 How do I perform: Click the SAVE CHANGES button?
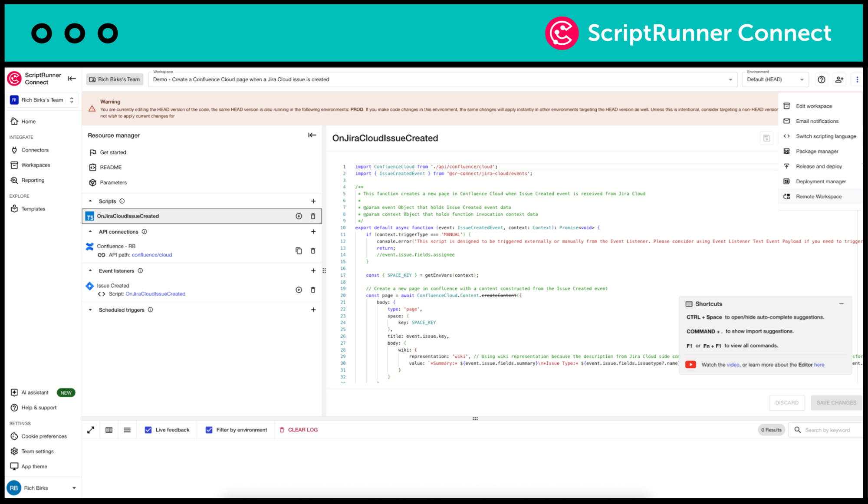(x=836, y=402)
